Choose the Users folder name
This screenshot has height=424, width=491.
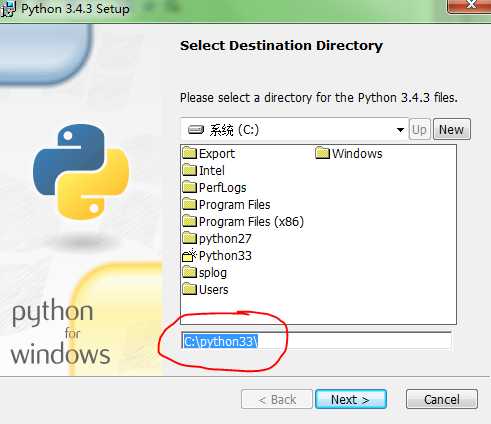(x=214, y=290)
